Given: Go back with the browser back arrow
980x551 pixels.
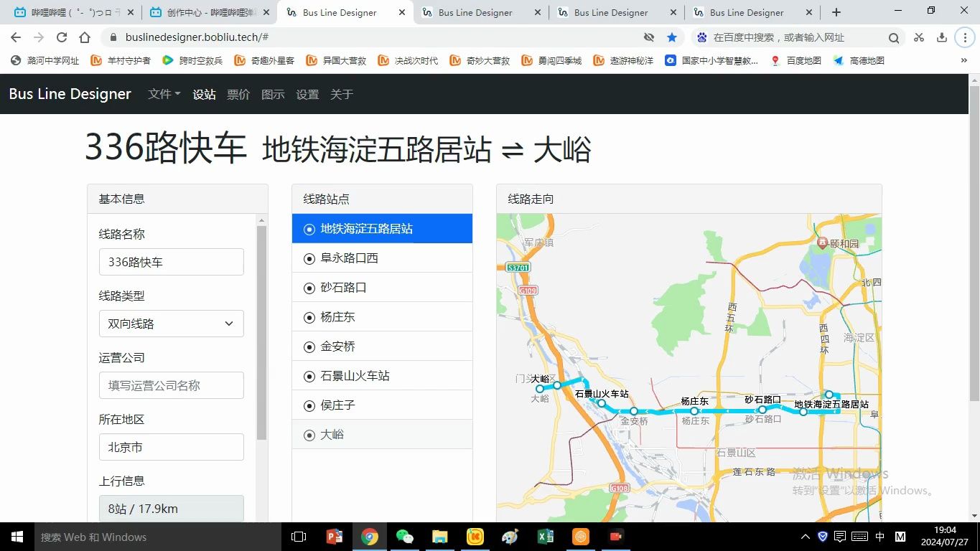Looking at the screenshot, I should tap(16, 37).
